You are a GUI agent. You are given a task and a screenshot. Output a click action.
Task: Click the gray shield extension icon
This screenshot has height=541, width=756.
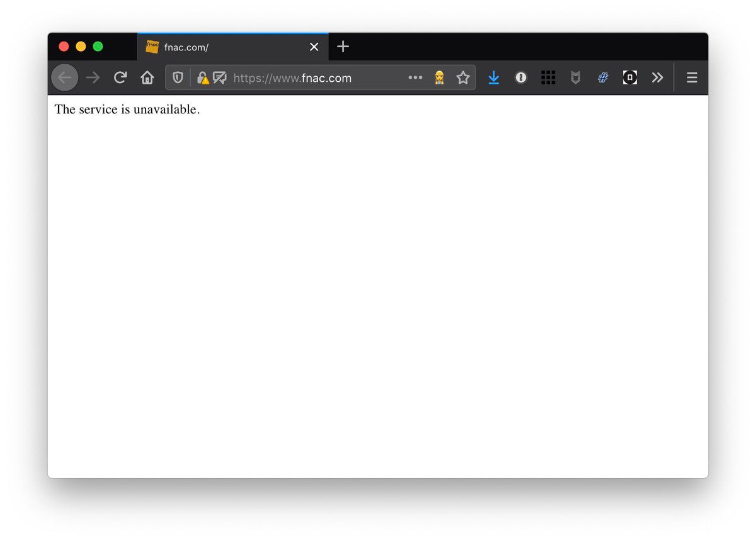coord(575,77)
